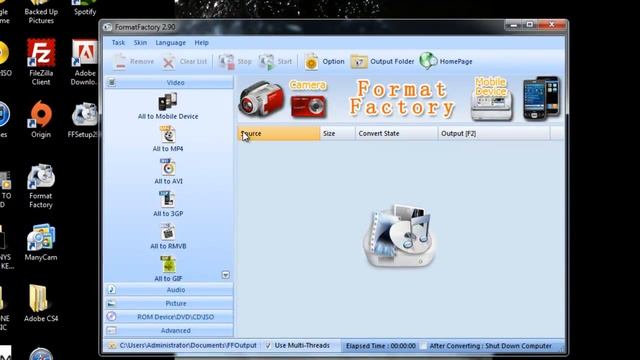640x360 pixels.
Task: Toggle the Use Multi-Threads checkbox
Action: click(x=268, y=345)
